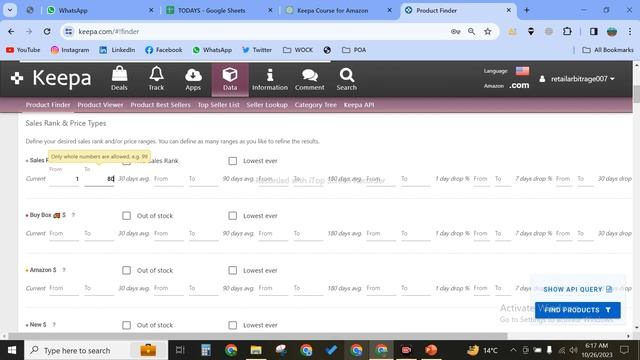Check Amazon Out of stock box

tap(127, 270)
